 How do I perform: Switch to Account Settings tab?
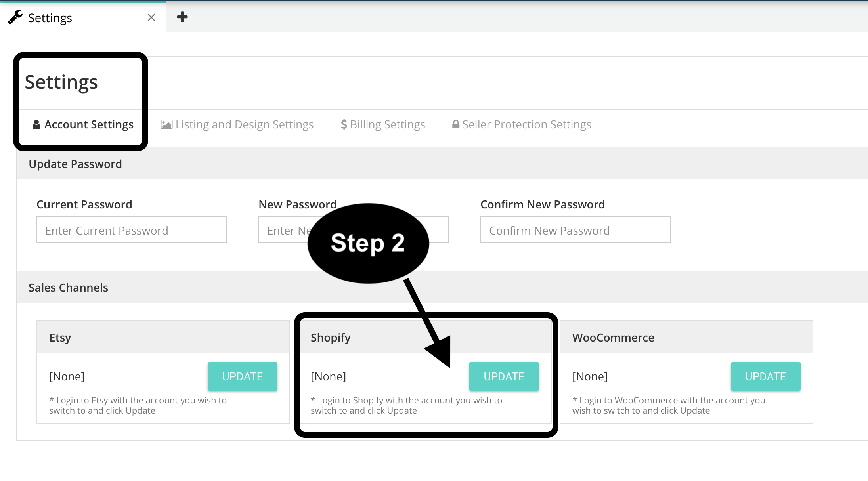(89, 124)
